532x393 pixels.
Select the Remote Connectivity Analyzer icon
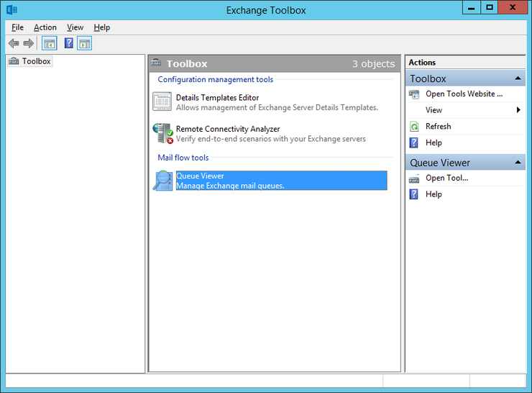click(x=162, y=134)
